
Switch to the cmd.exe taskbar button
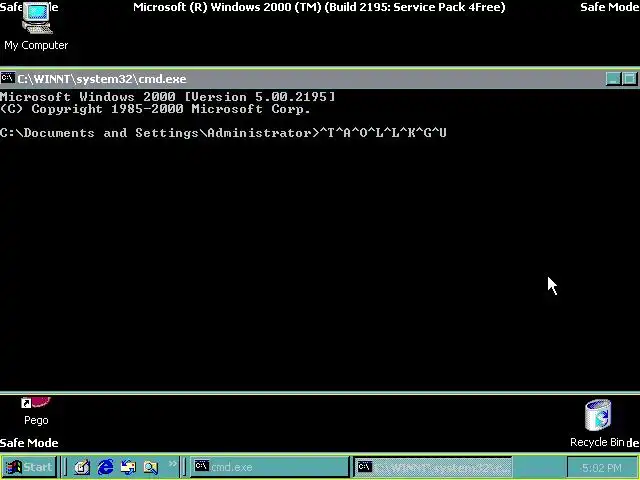pos(269,467)
